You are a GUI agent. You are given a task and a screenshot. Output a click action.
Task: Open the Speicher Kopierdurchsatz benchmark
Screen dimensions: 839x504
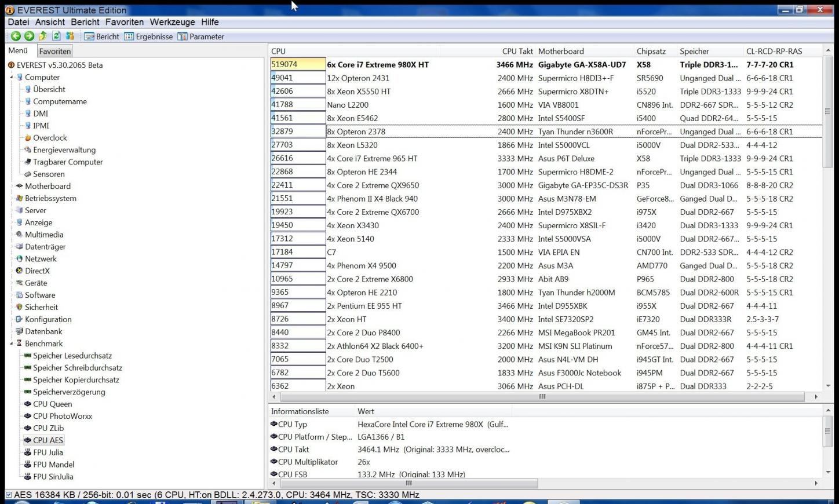[72, 381]
